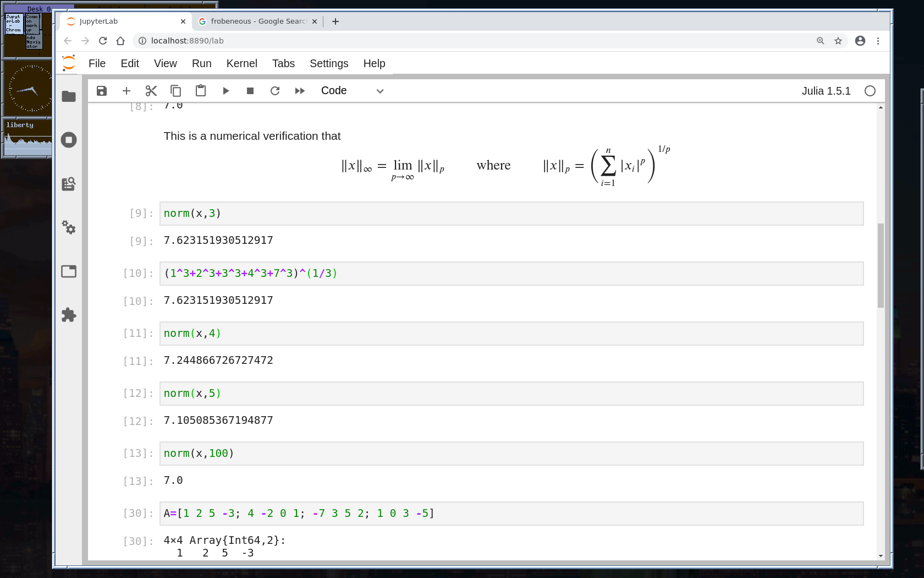Image resolution: width=924 pixels, height=578 pixels.
Task: Copy the selected cells icon
Action: (x=176, y=91)
